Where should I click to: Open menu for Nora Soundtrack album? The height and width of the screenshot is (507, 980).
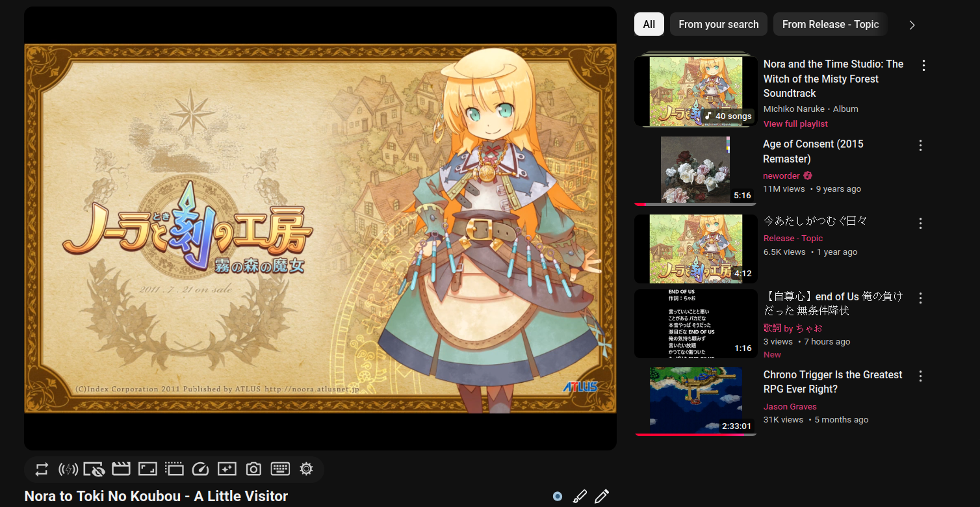[923, 65]
